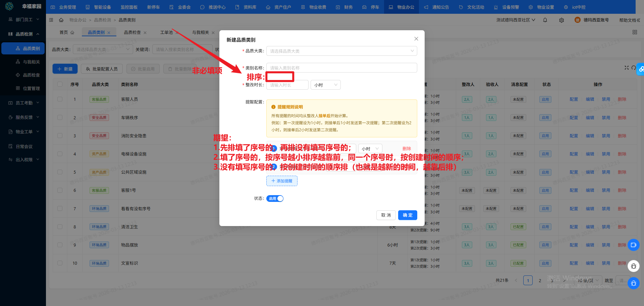Viewport: 644px width, 306px height.
Task: Click the blue video camera floating button
Action: [633, 245]
